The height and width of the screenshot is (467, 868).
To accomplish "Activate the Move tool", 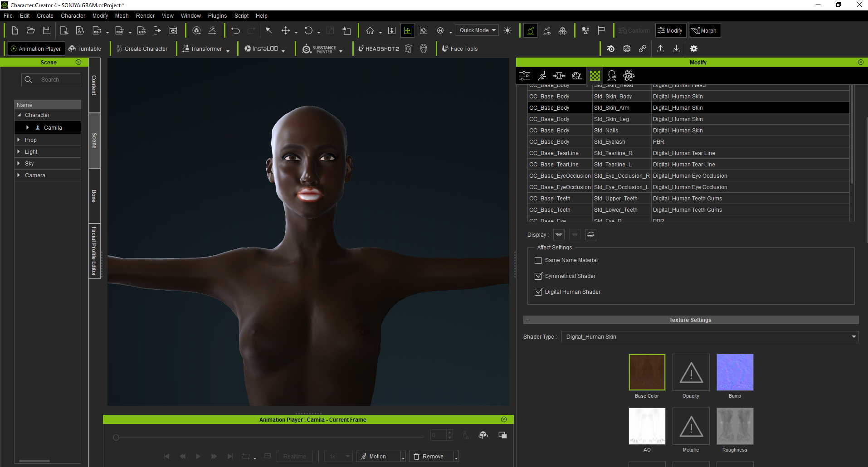I will click(x=286, y=30).
